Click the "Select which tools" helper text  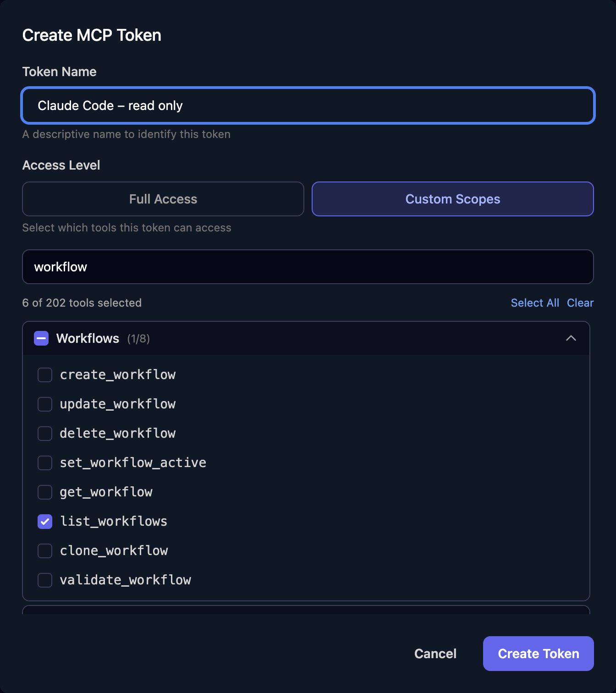(x=127, y=228)
